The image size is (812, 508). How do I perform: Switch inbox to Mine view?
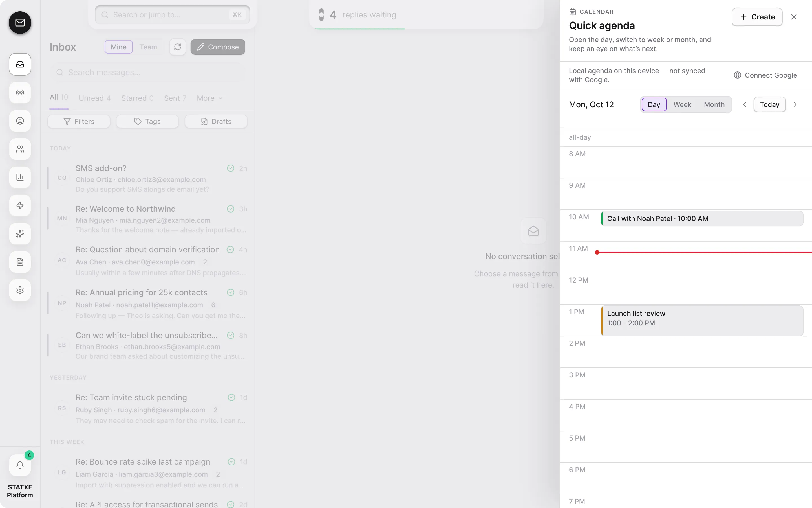pos(118,47)
